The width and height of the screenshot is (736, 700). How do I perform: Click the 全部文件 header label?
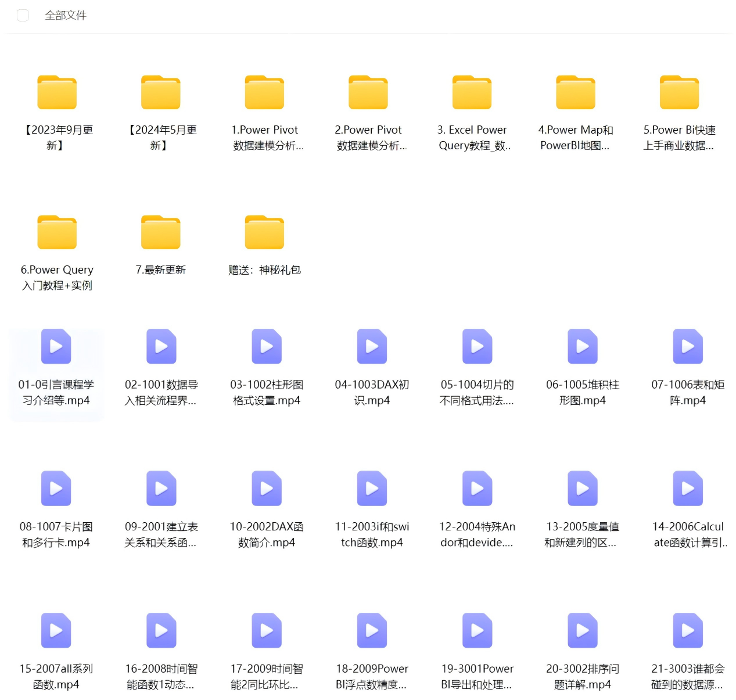[66, 16]
